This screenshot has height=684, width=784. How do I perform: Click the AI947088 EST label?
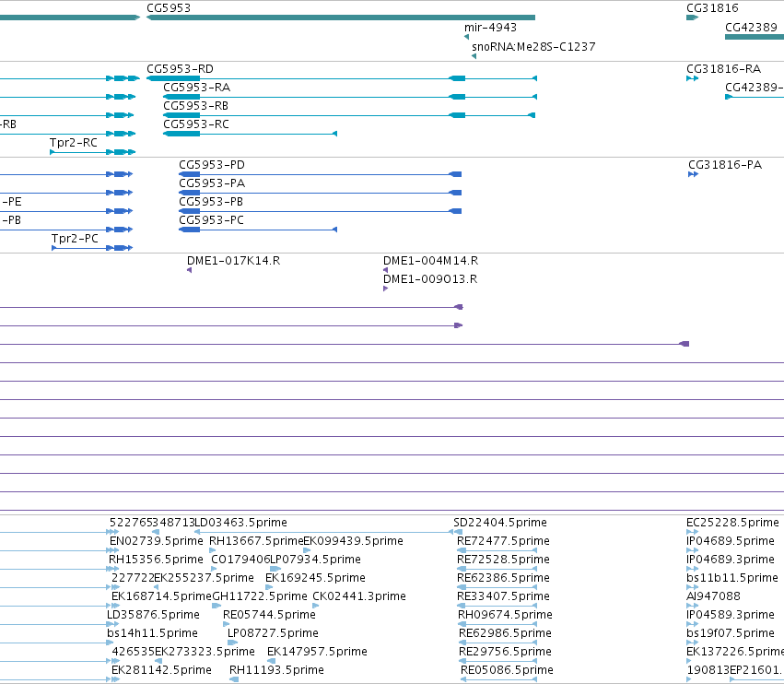pyautogui.click(x=713, y=596)
